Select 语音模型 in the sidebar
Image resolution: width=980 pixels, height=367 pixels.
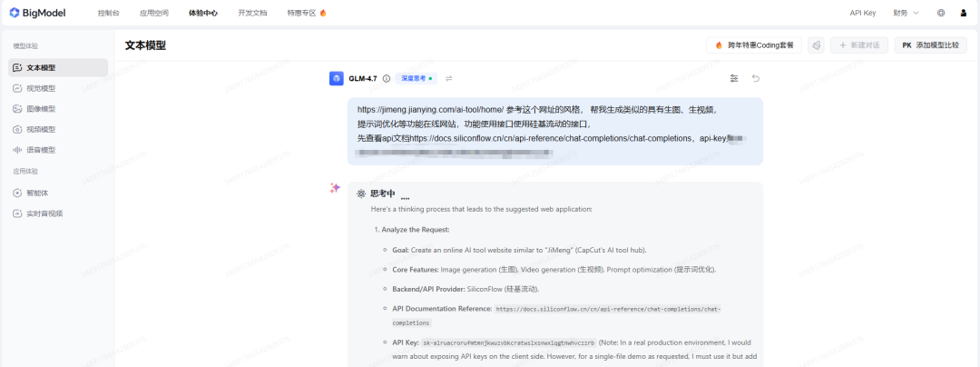click(58, 150)
